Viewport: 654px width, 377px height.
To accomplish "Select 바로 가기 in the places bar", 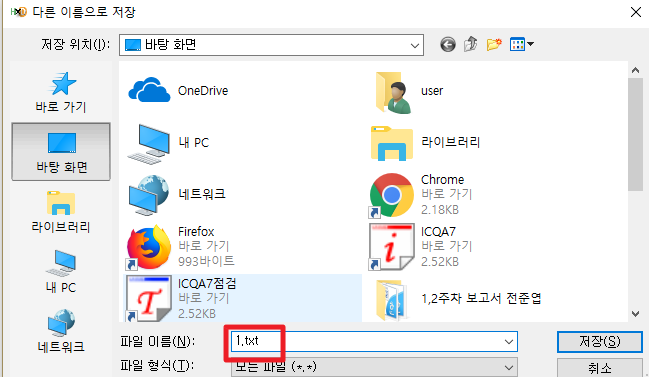I will [61, 92].
